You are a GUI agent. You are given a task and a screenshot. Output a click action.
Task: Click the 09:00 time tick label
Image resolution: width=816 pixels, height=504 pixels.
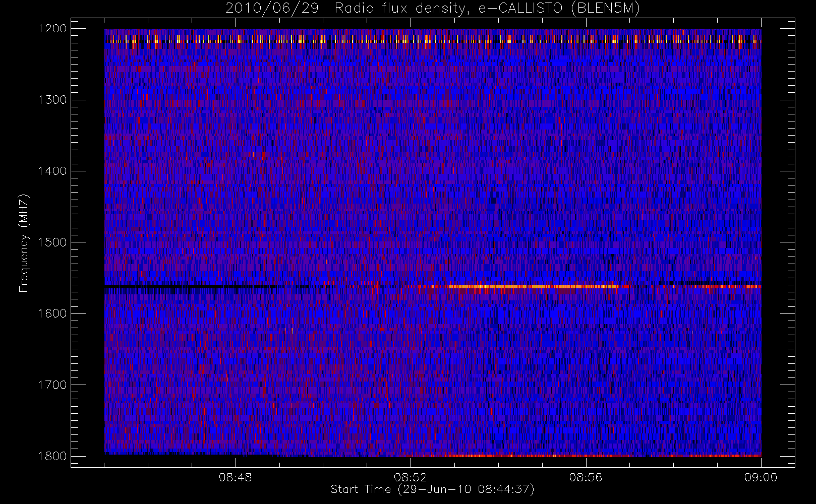(x=761, y=477)
